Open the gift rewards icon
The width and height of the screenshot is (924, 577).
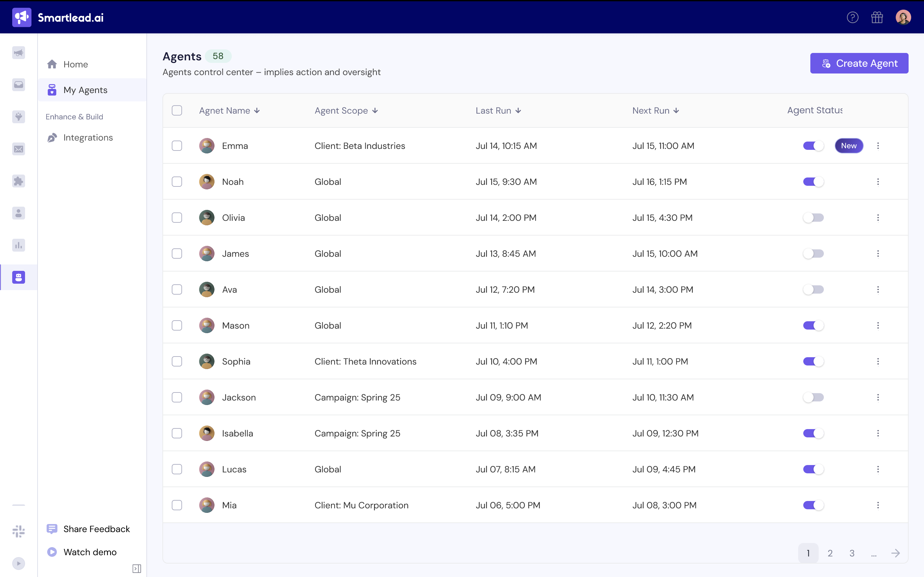click(x=877, y=18)
